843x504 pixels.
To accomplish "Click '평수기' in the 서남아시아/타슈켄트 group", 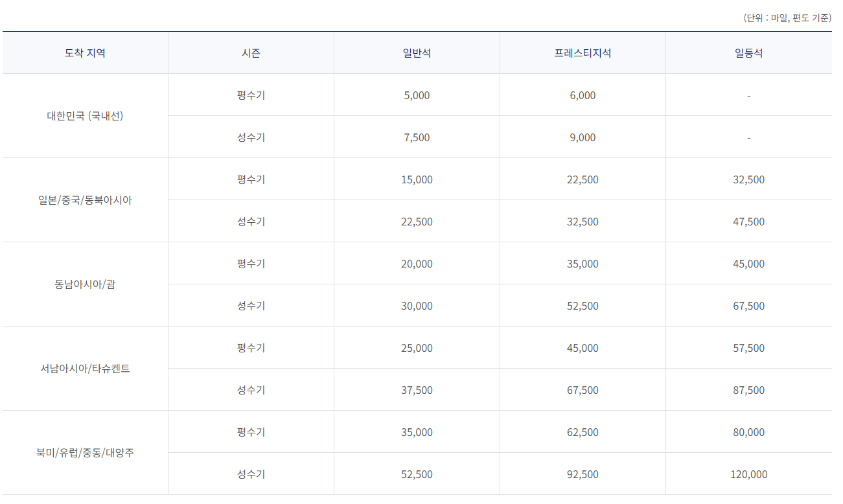I will (x=251, y=348).
